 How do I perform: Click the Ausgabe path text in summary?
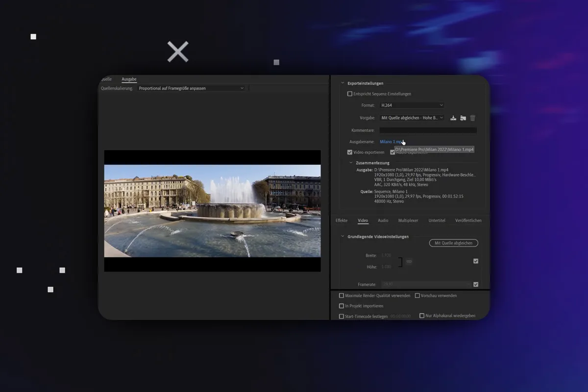point(411,170)
